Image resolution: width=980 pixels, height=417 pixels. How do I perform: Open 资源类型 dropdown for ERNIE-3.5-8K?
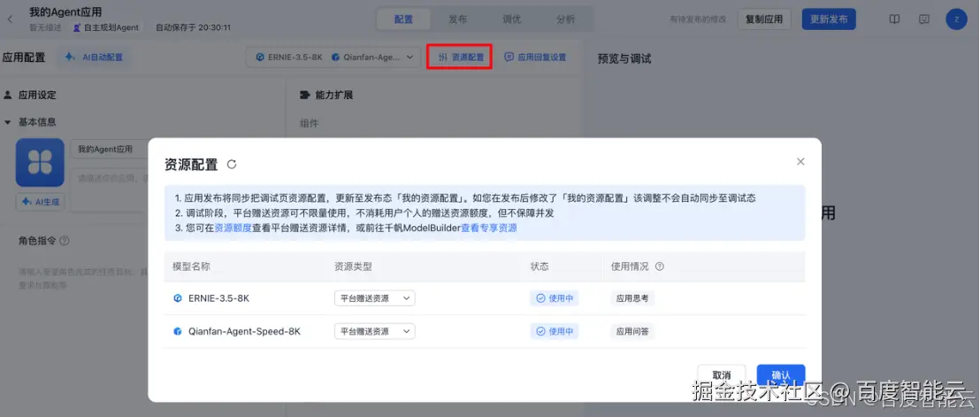(x=374, y=298)
